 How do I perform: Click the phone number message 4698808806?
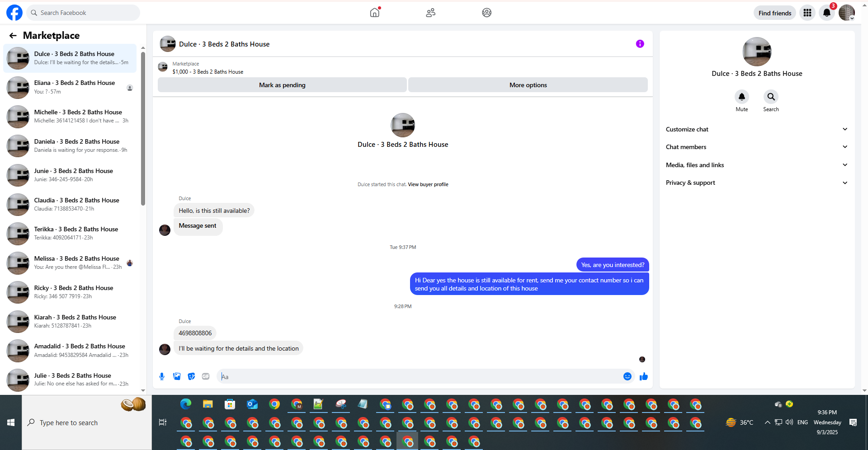coord(195,333)
